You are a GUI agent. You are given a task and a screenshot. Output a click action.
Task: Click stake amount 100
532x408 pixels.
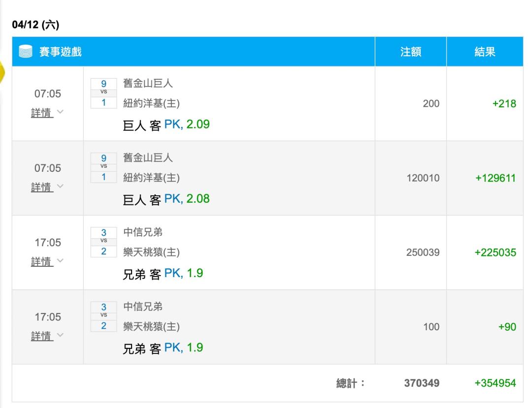[x=431, y=327]
